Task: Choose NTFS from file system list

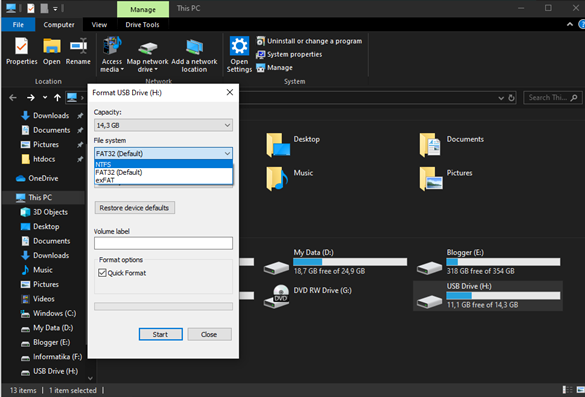Action: (163, 164)
